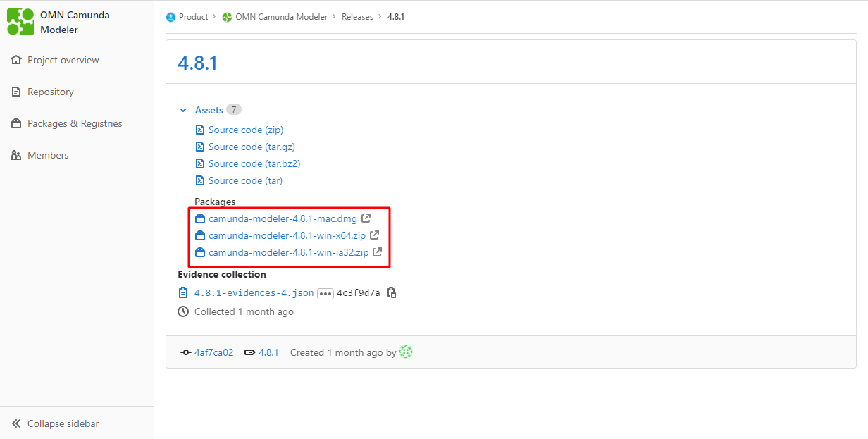
Task: Download Source code (zip)
Action: pos(246,130)
